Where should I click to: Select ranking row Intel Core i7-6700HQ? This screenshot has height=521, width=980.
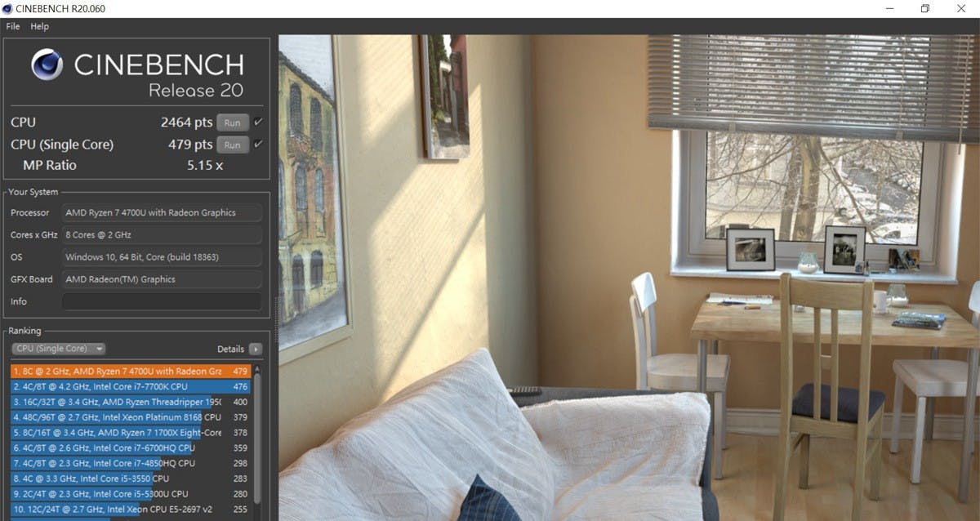pos(131,448)
